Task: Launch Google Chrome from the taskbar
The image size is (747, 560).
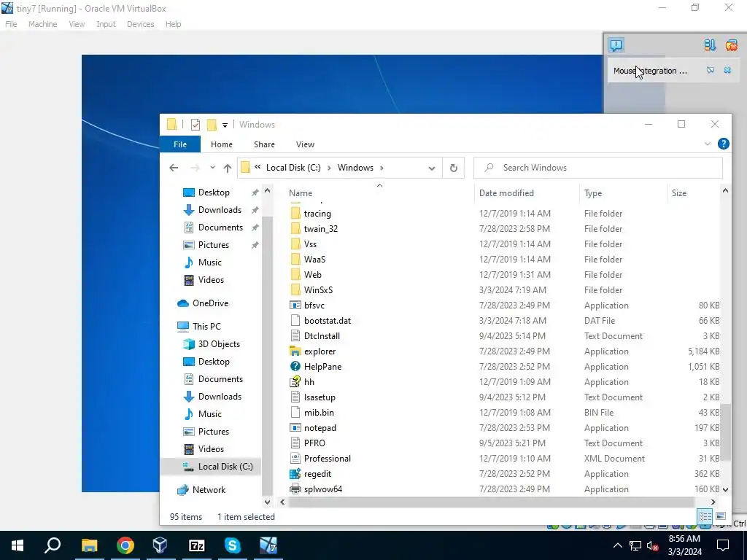Action: click(x=125, y=545)
